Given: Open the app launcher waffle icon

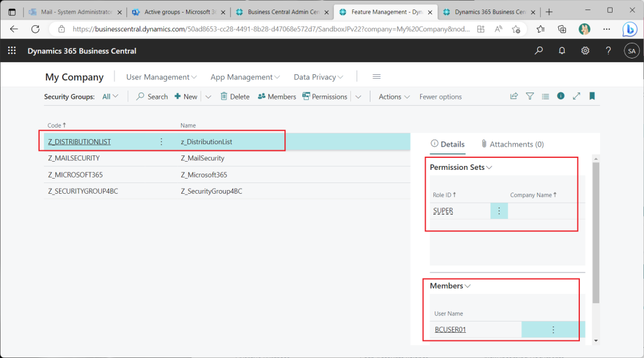Looking at the screenshot, I should click(x=12, y=50).
